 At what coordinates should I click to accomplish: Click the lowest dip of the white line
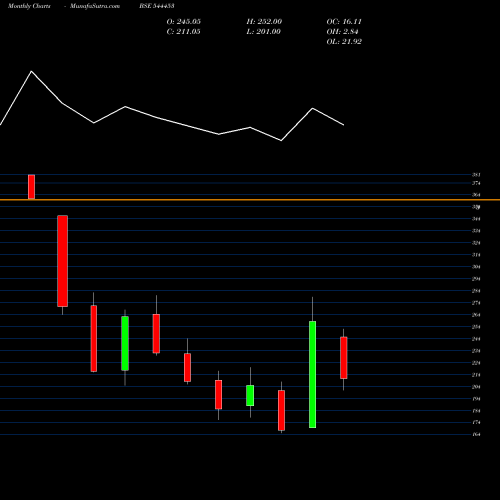coord(281,140)
